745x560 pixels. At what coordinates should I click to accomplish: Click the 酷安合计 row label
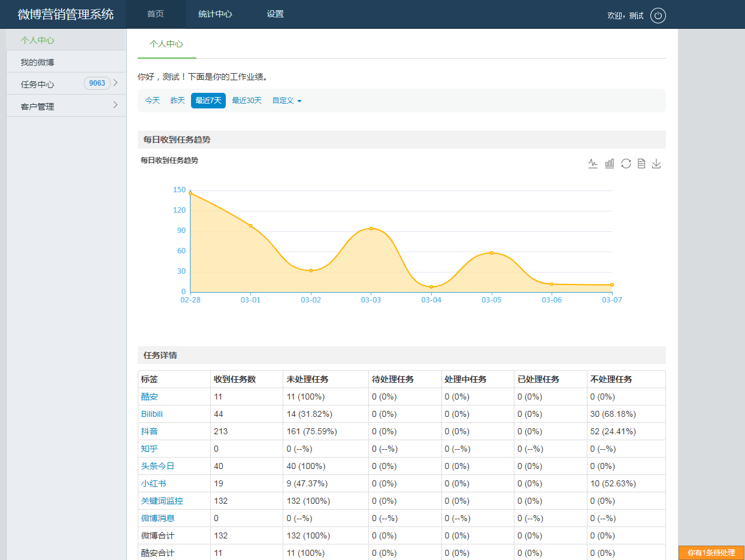coord(158,553)
